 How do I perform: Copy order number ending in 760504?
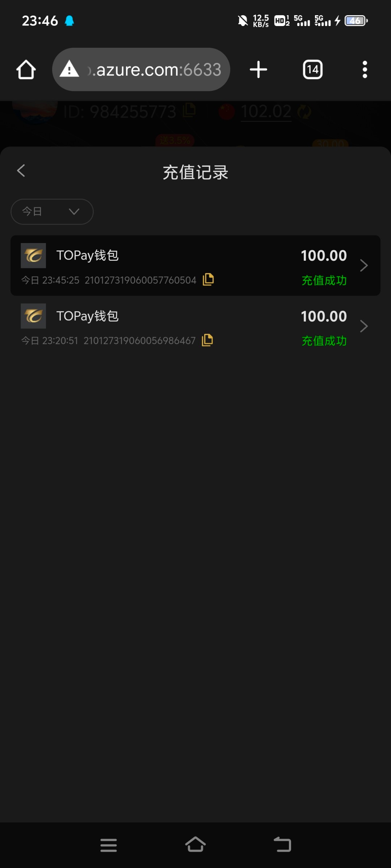pos(208,280)
